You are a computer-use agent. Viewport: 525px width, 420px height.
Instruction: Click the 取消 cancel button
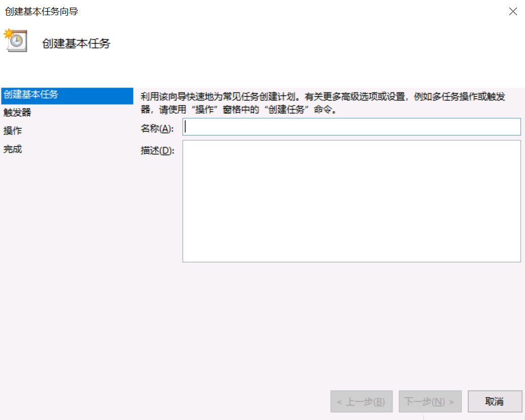click(x=495, y=401)
